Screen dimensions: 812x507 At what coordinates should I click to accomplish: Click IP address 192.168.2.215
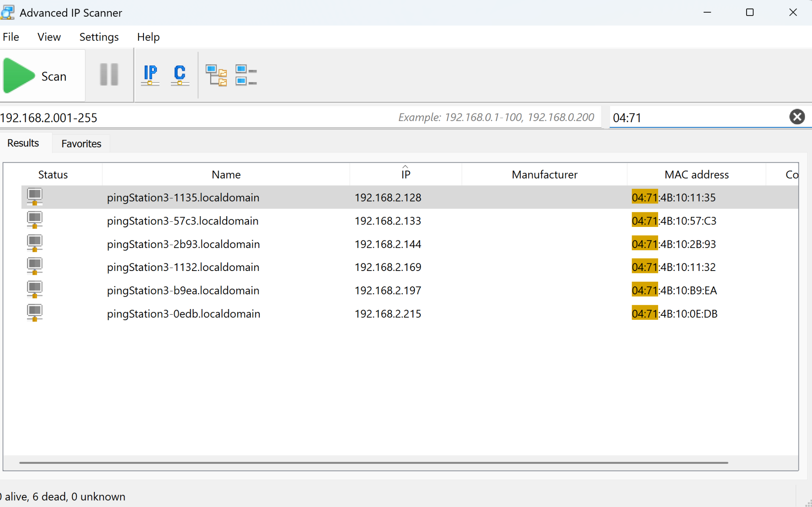click(388, 314)
